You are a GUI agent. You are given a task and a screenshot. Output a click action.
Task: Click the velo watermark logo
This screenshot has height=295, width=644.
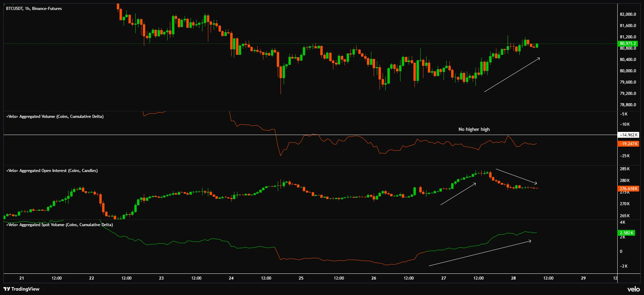click(633, 289)
